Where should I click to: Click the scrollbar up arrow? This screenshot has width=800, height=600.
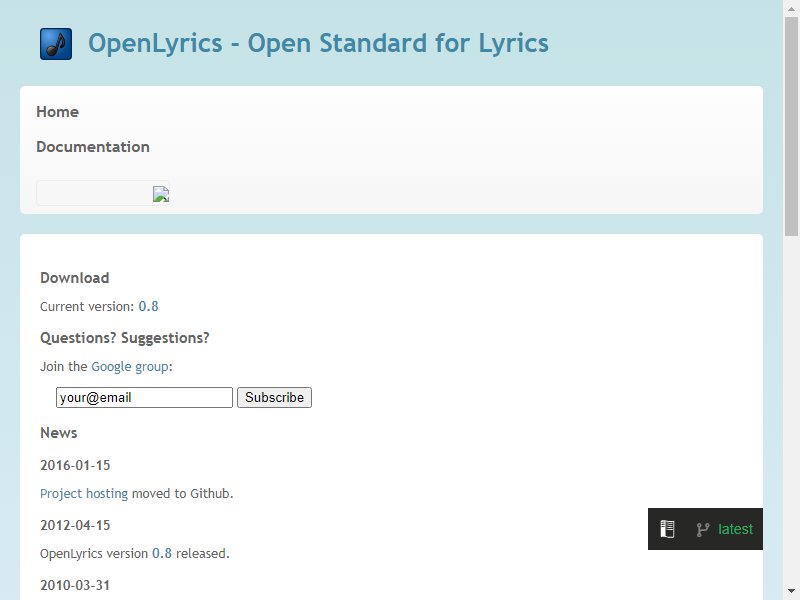[x=791, y=9]
